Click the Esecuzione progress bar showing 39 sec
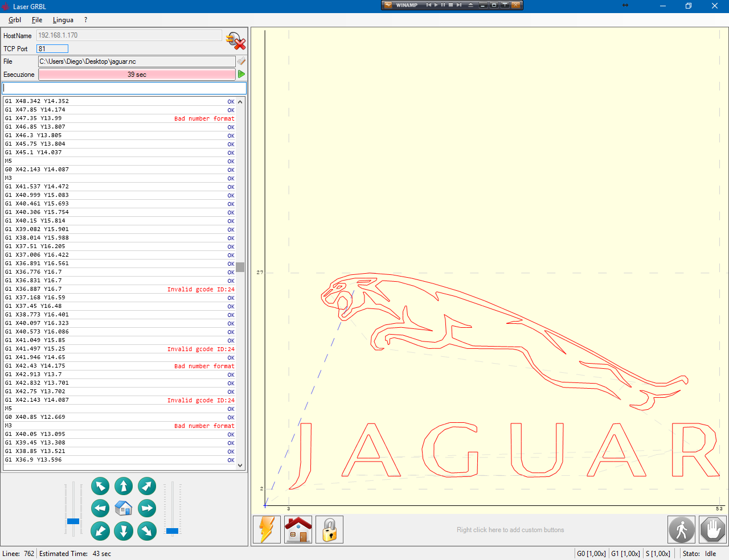This screenshot has height=560, width=729. pos(137,75)
